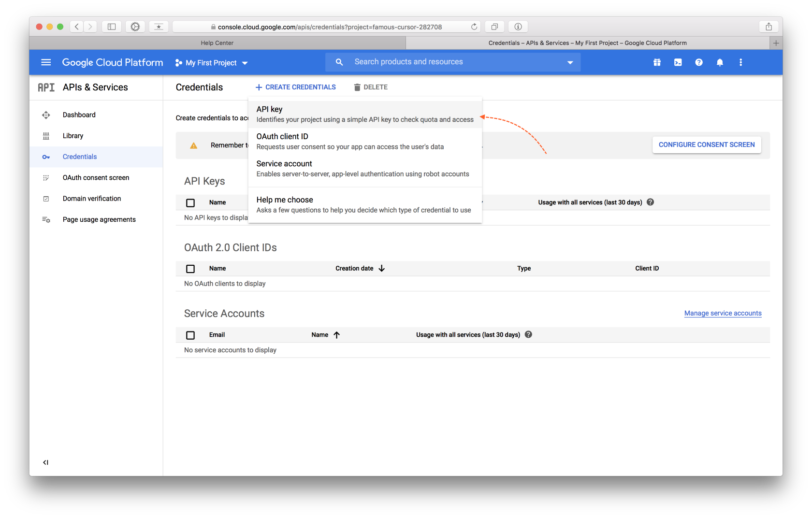
Task: Collapse the sidebar with the arrow icon
Action: point(45,462)
